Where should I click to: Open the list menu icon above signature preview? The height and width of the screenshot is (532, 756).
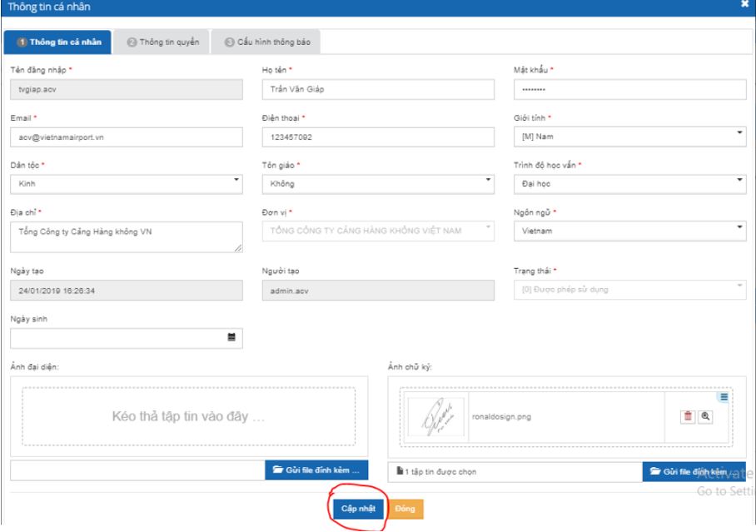(722, 397)
